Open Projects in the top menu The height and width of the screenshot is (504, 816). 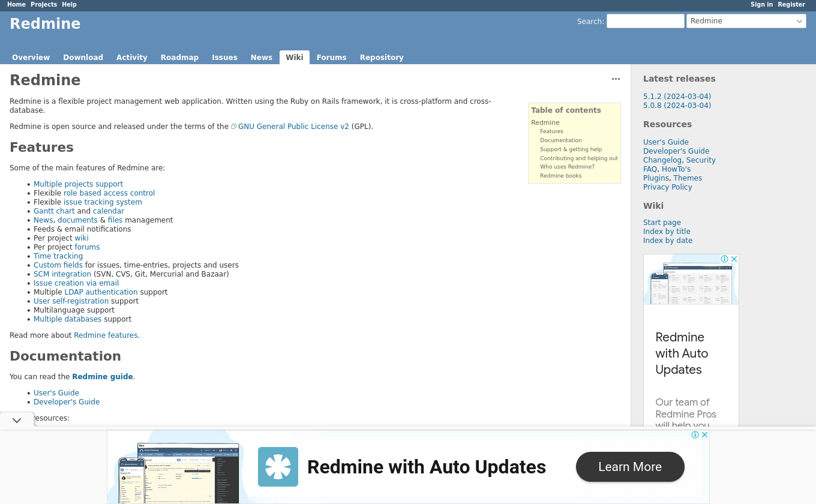pos(44,4)
